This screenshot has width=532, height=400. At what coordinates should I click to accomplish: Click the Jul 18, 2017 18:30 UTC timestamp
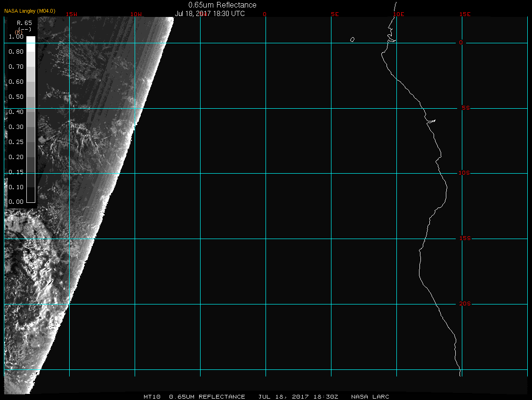pos(210,14)
